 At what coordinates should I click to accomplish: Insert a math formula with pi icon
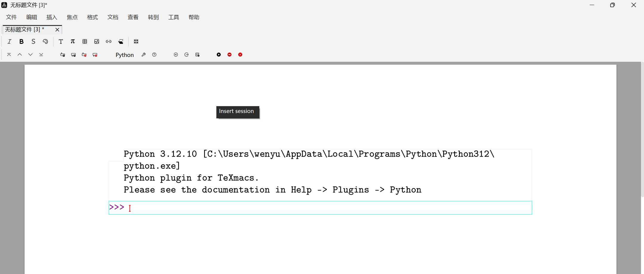tap(73, 41)
